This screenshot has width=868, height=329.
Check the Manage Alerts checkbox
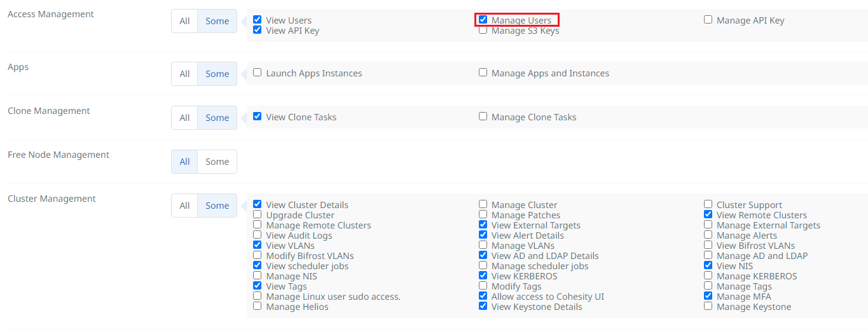[x=708, y=235]
